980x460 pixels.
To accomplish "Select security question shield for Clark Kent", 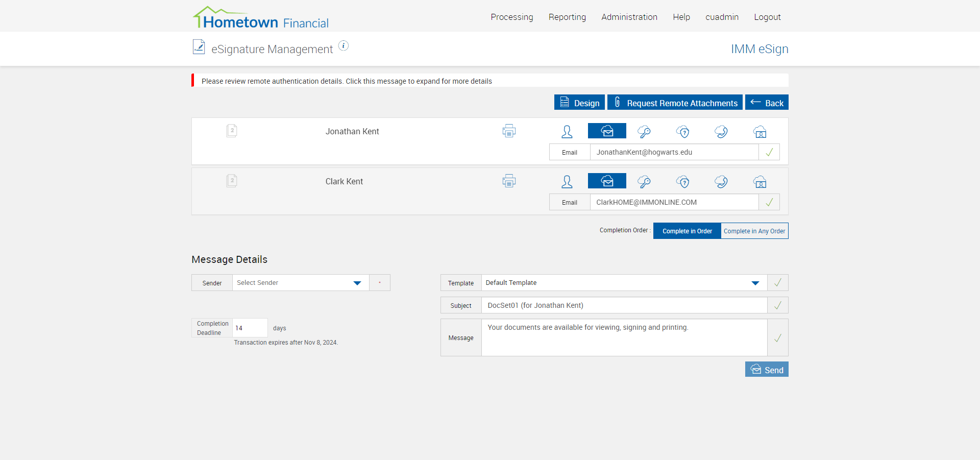I will [683, 182].
